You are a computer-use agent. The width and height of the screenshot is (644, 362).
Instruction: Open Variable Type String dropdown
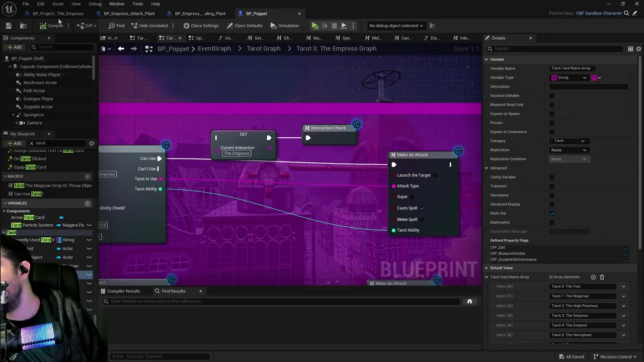(x=569, y=78)
